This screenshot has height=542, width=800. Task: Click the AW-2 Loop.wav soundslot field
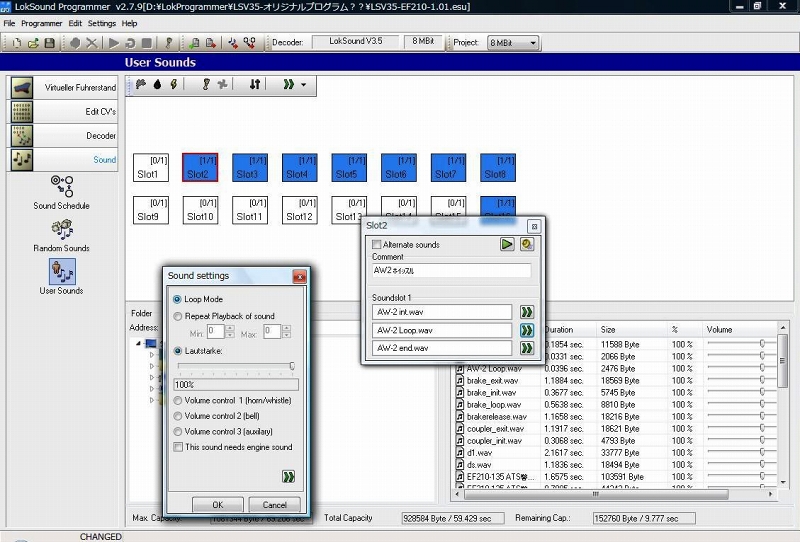442,330
